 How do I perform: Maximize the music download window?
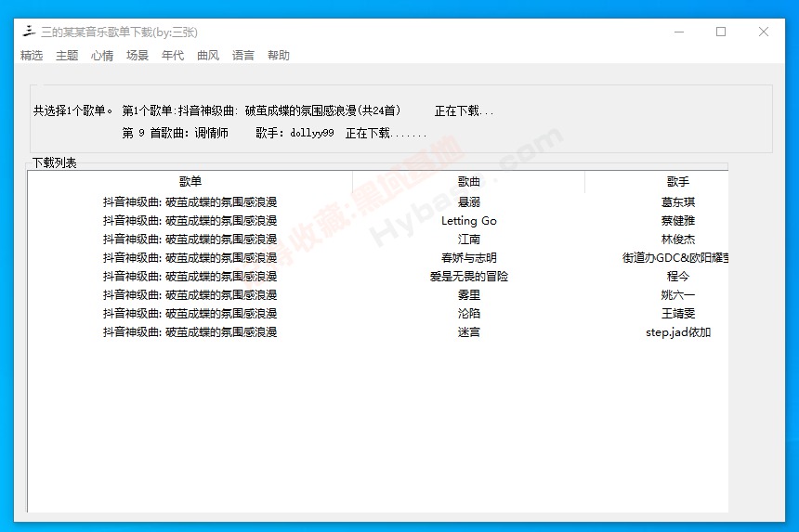(x=721, y=32)
